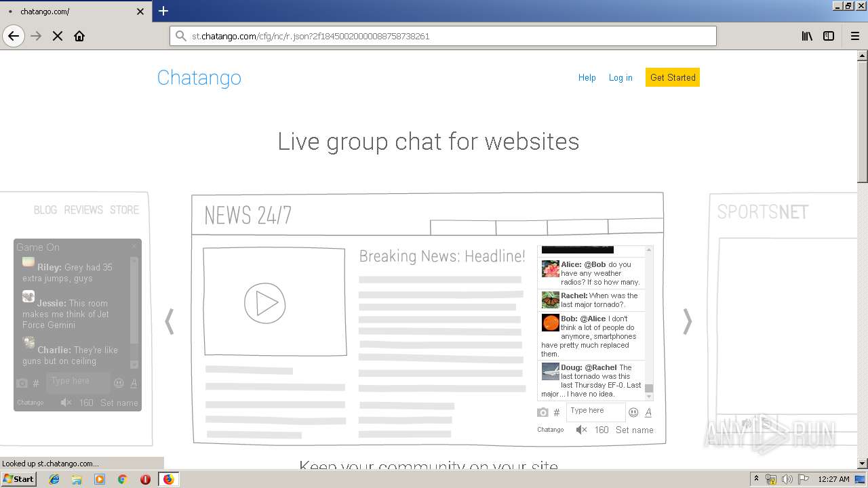Image resolution: width=868 pixels, height=488 pixels.
Task: Click the camera icon in News chat
Action: click(x=542, y=412)
